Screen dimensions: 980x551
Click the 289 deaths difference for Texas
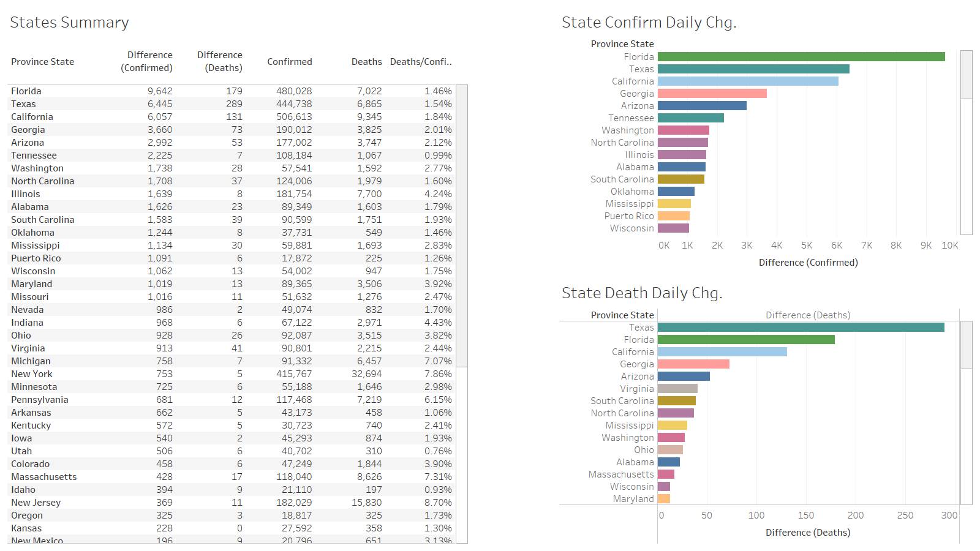(x=234, y=104)
